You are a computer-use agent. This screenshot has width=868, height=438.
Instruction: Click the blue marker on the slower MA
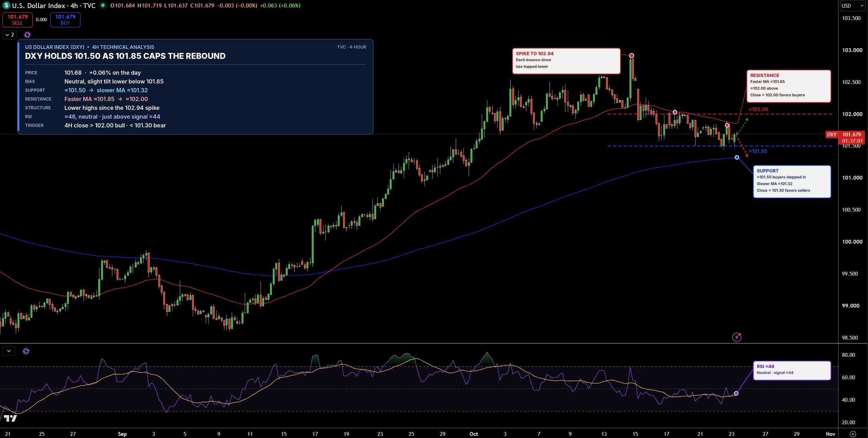pyautogui.click(x=737, y=157)
